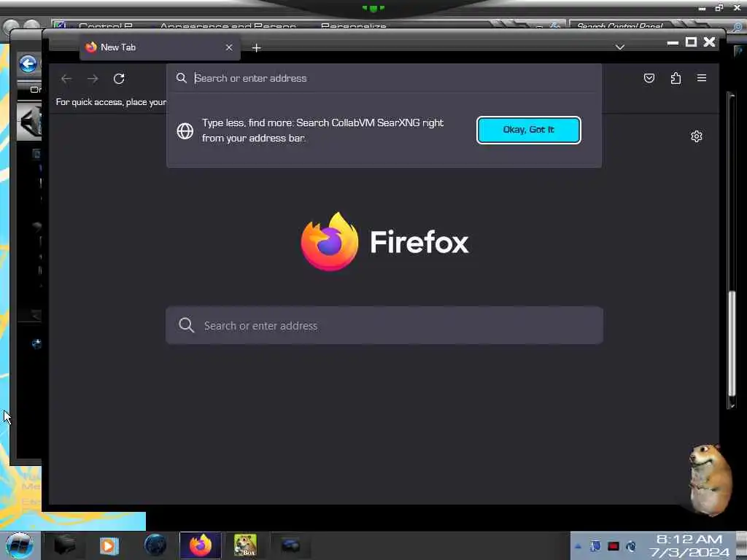The image size is (747, 560).
Task: Open new tab page settings gear
Action: click(697, 136)
